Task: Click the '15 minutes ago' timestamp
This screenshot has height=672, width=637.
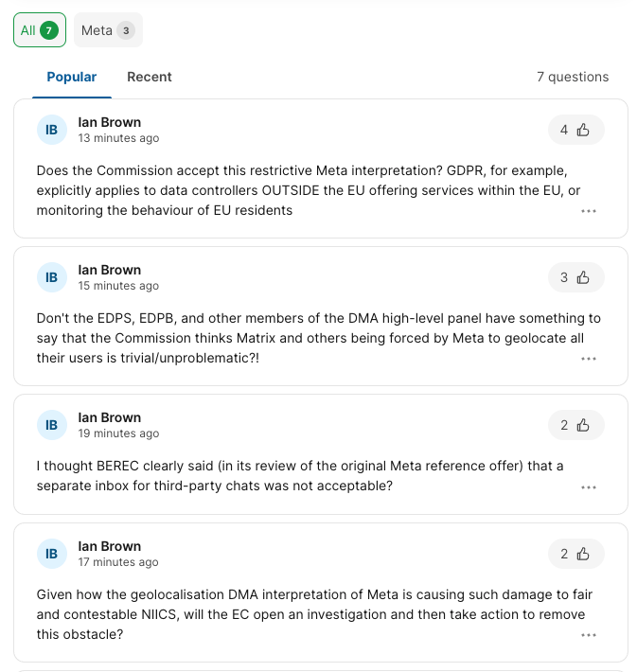Action: [x=118, y=286]
